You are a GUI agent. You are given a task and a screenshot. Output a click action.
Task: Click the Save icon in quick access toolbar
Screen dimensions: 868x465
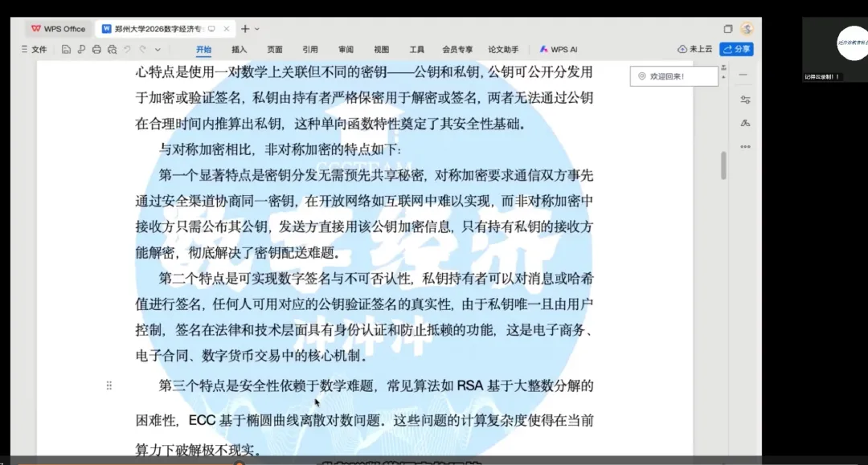(66, 49)
